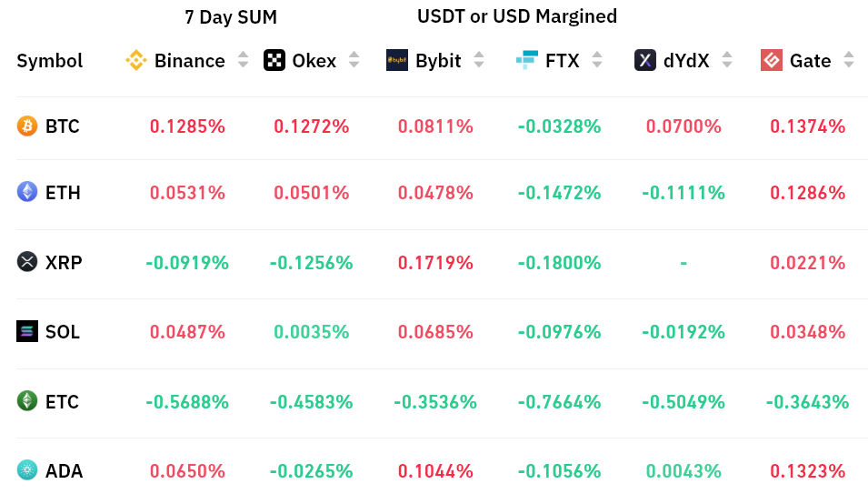
Task: Click the Solana coin icon
Action: [27, 331]
